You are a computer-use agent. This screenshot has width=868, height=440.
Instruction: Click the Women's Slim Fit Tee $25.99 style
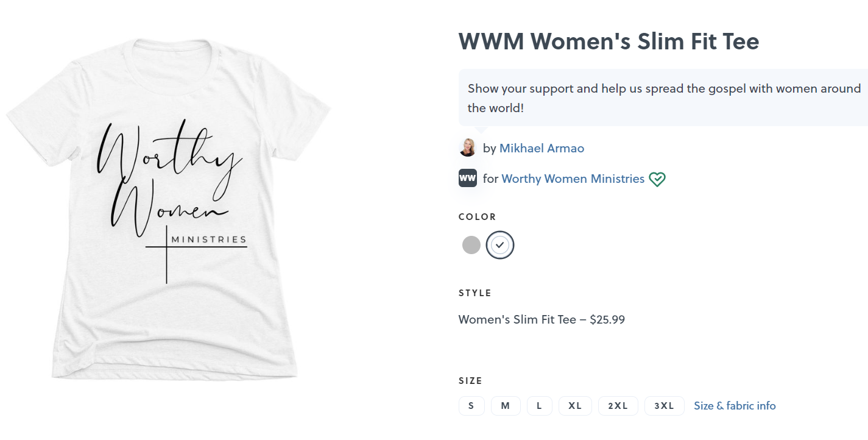pos(542,319)
